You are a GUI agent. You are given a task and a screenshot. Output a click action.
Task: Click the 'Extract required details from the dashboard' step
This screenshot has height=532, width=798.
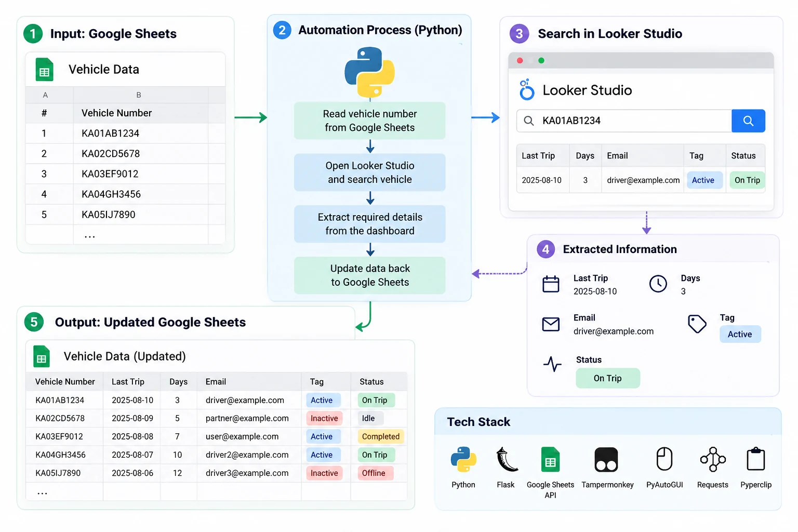[x=370, y=224]
